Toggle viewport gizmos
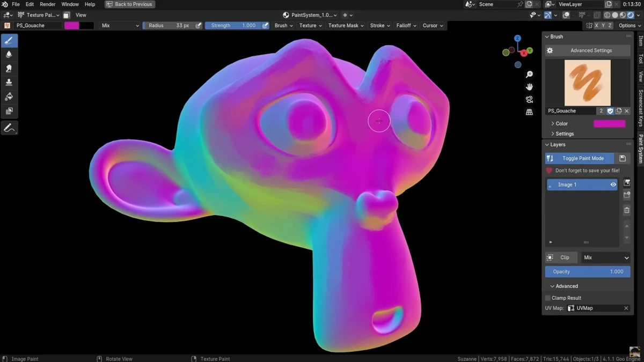644x362 pixels. [547, 15]
